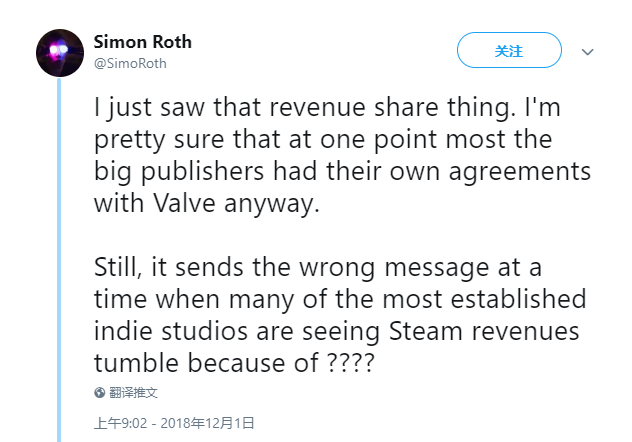Click the blue thread connector line

(59, 259)
